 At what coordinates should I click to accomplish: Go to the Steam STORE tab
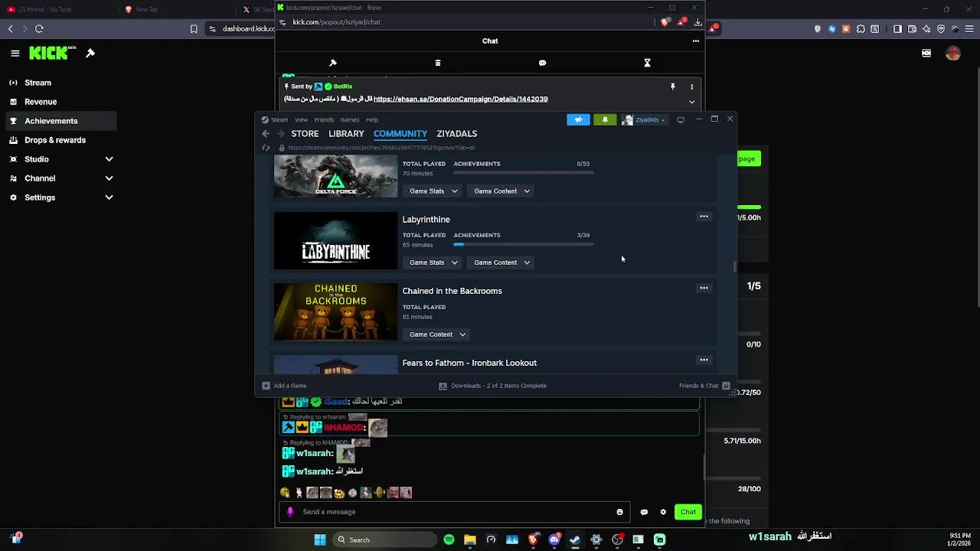(x=305, y=134)
